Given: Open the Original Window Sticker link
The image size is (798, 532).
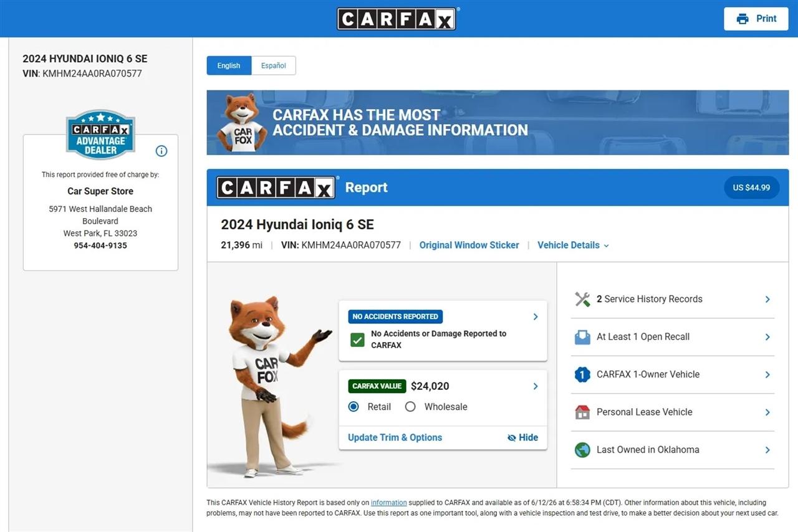Looking at the screenshot, I should [x=469, y=245].
